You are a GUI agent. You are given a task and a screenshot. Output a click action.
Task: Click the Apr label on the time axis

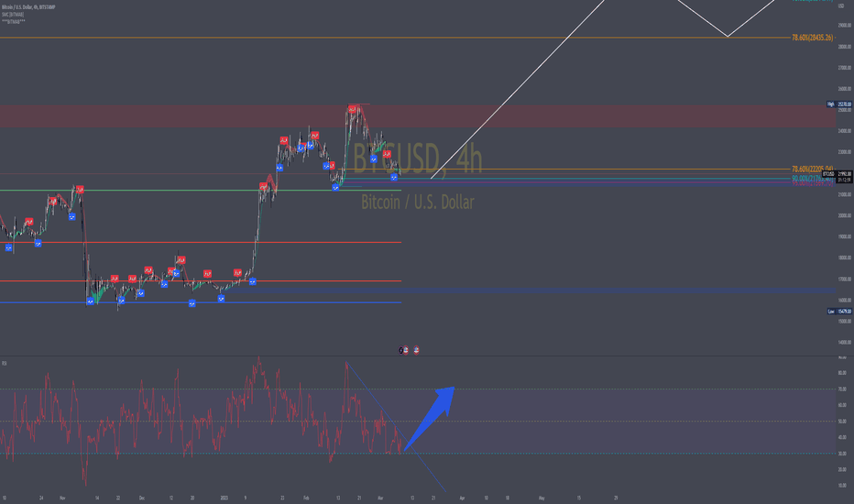click(462, 498)
